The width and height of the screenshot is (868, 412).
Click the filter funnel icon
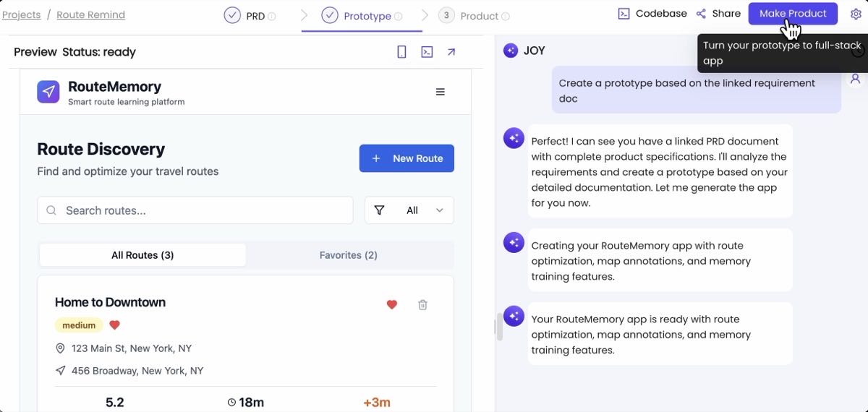coord(379,210)
